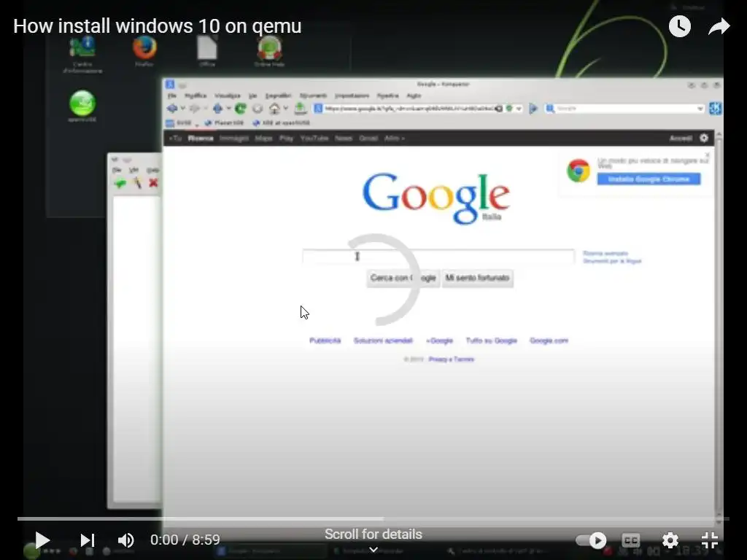Click the Share arrow icon
Screen dimensions: 747x560
click(x=719, y=26)
